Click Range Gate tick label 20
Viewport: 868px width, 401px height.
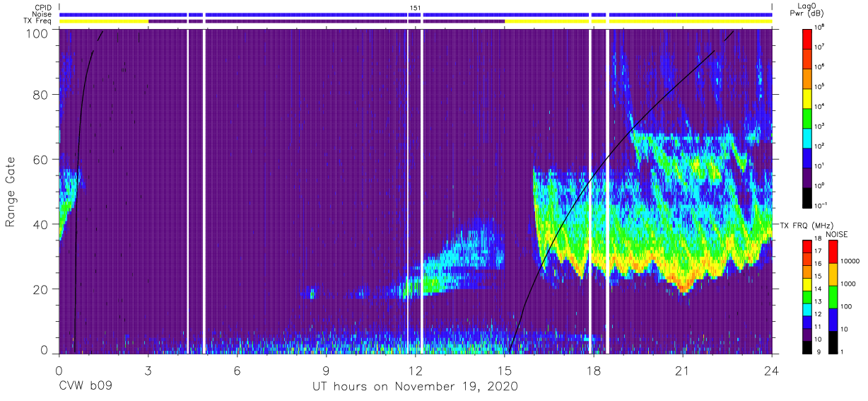[41, 289]
